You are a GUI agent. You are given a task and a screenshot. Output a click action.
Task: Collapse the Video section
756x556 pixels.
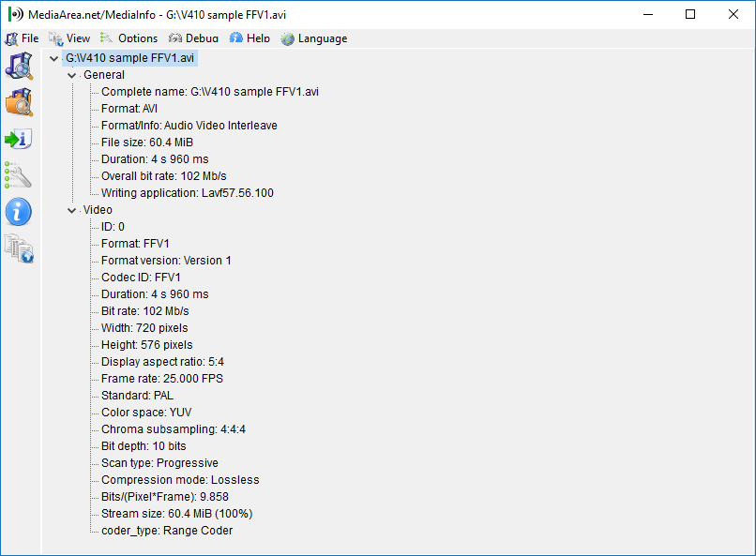click(x=72, y=211)
